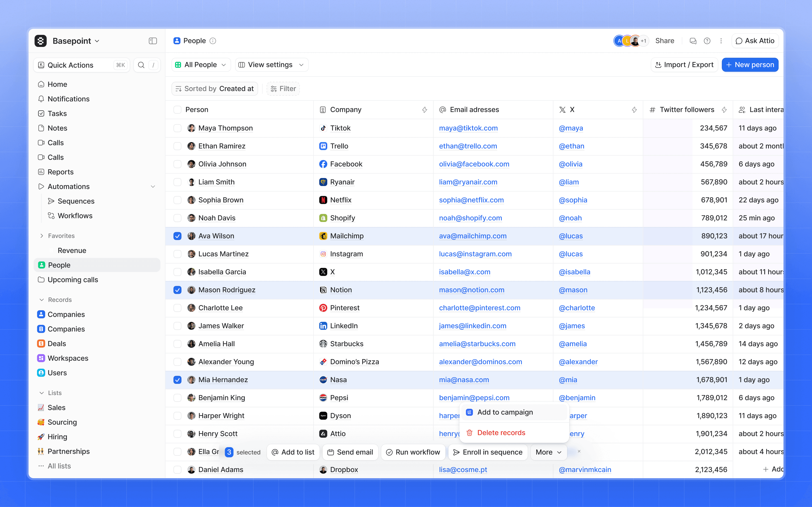
Task: Click lightning icon in Company column
Action: click(424, 110)
